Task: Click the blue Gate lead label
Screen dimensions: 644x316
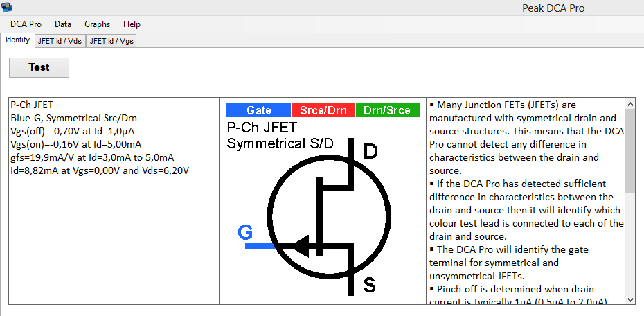Action: point(259,110)
